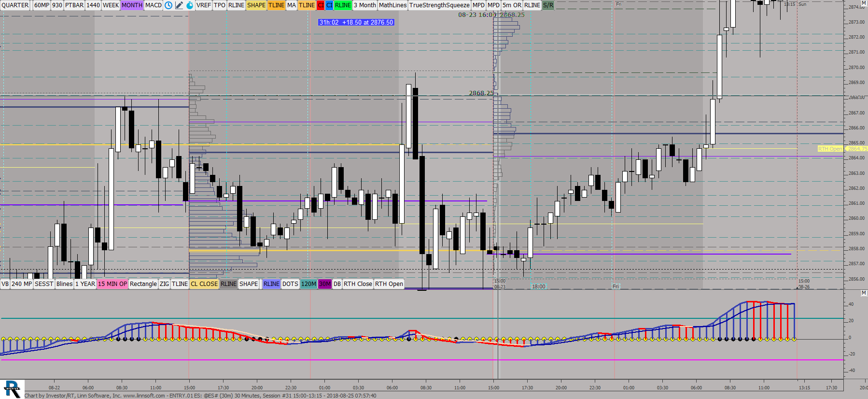The height and width of the screenshot is (399, 868).
Task: Select the pencil drawing tool icon
Action: pos(179,5)
